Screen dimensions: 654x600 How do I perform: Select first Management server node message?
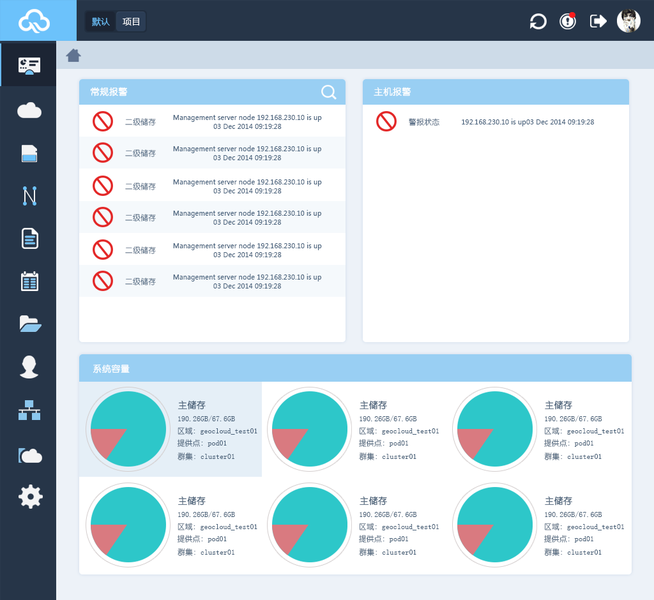(x=247, y=122)
